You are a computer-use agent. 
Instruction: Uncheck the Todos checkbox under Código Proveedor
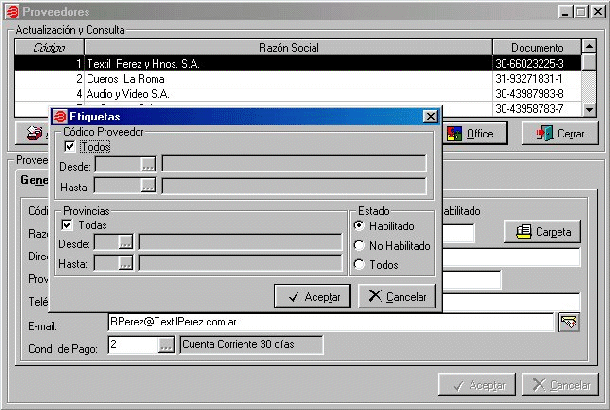click(x=70, y=147)
